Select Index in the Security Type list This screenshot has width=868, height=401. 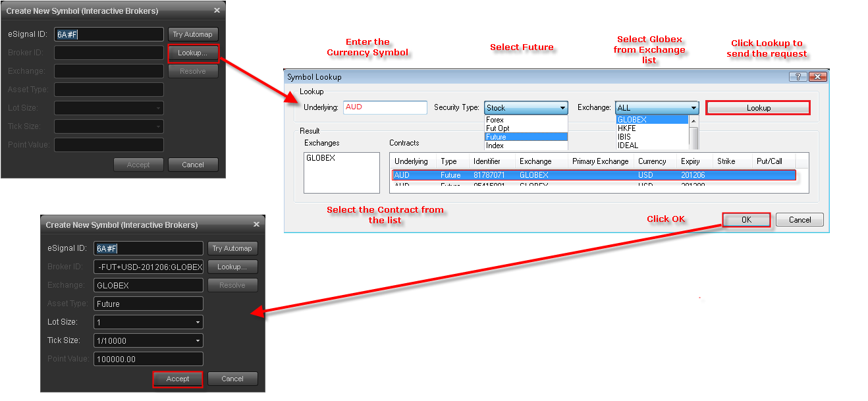pos(526,146)
